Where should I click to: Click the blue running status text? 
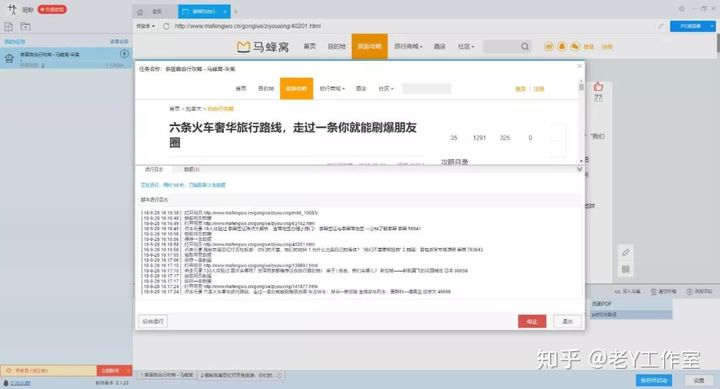183,185
